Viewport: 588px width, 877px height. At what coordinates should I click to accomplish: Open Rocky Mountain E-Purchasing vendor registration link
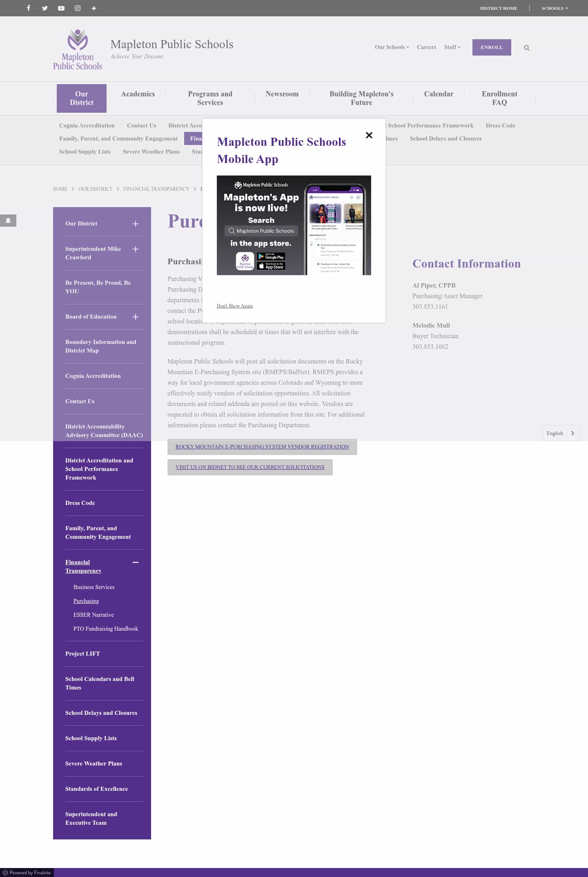[x=262, y=447]
